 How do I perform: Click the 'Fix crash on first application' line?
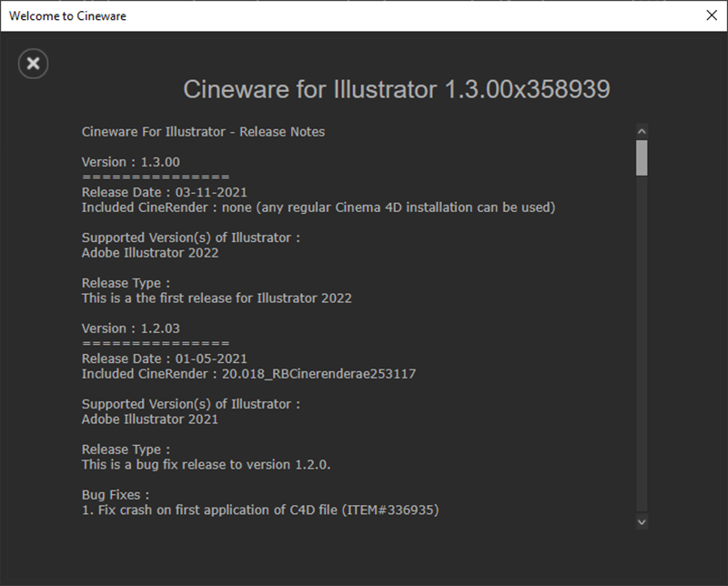click(260, 510)
